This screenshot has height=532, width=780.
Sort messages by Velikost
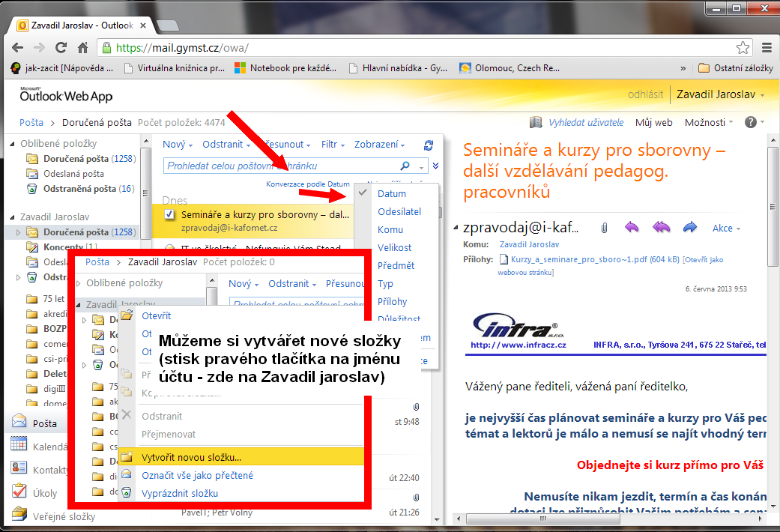394,247
